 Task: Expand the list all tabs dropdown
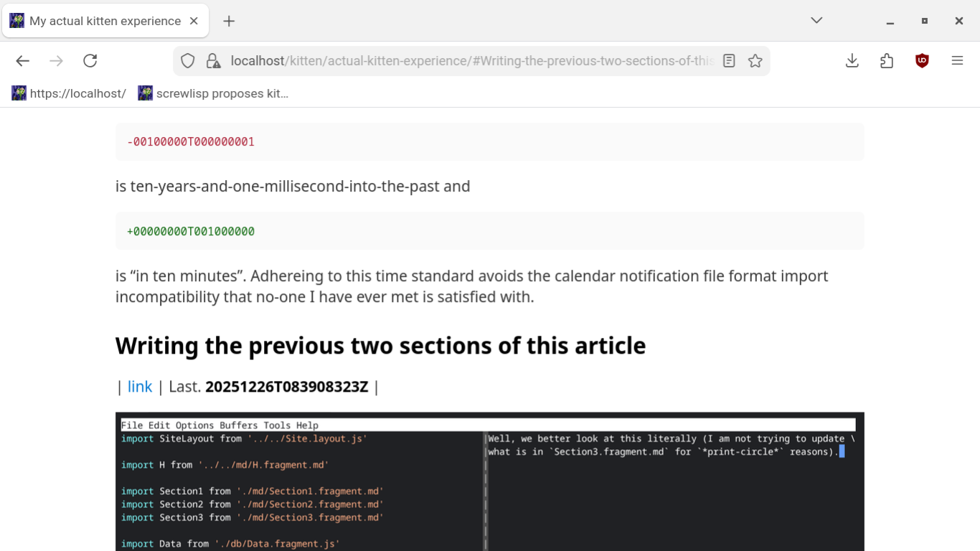(x=816, y=21)
